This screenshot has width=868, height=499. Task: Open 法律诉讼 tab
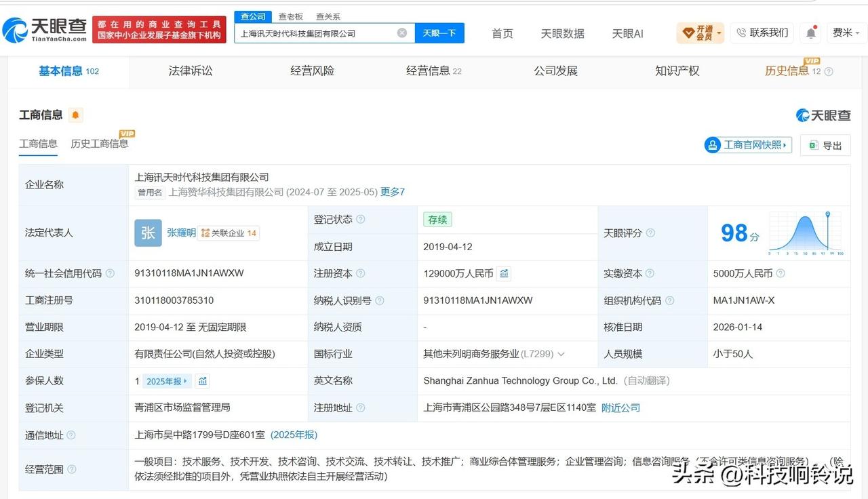click(x=191, y=71)
